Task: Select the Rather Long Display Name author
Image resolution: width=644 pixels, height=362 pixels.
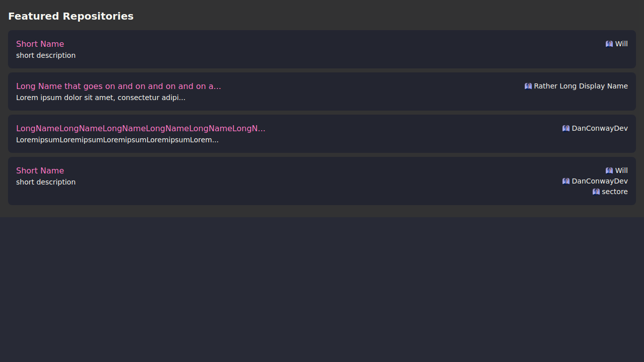Action: 581,86
